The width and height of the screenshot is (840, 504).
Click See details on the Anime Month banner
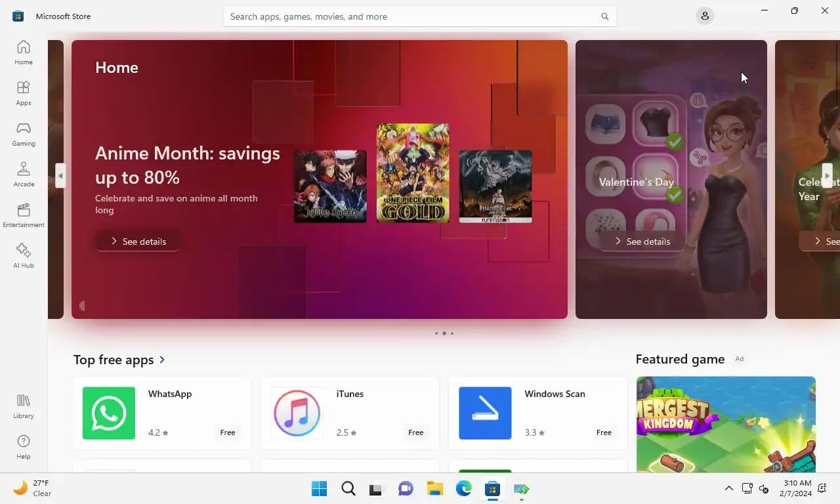pyautogui.click(x=138, y=241)
